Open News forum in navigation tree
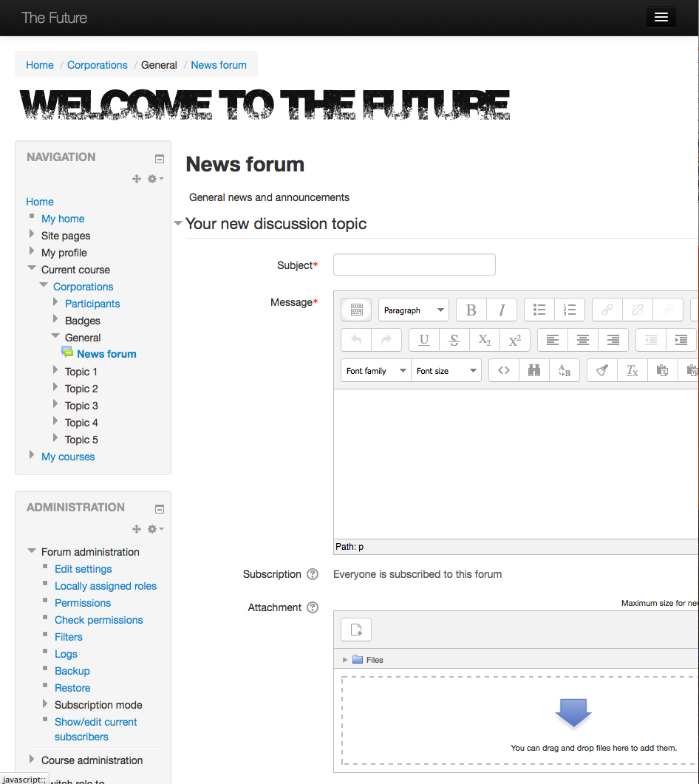Image resolution: width=699 pixels, height=784 pixels. [x=106, y=354]
